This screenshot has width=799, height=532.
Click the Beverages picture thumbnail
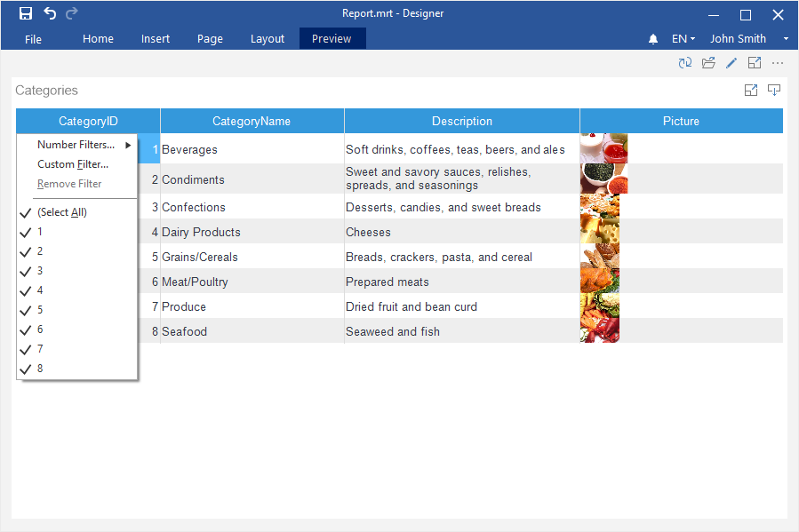604,149
